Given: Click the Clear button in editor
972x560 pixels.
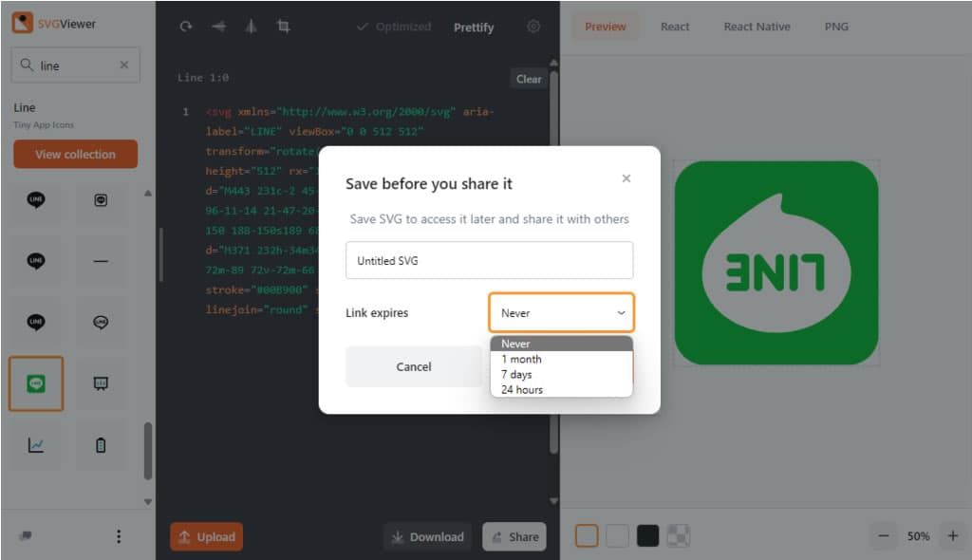Looking at the screenshot, I should pos(529,79).
